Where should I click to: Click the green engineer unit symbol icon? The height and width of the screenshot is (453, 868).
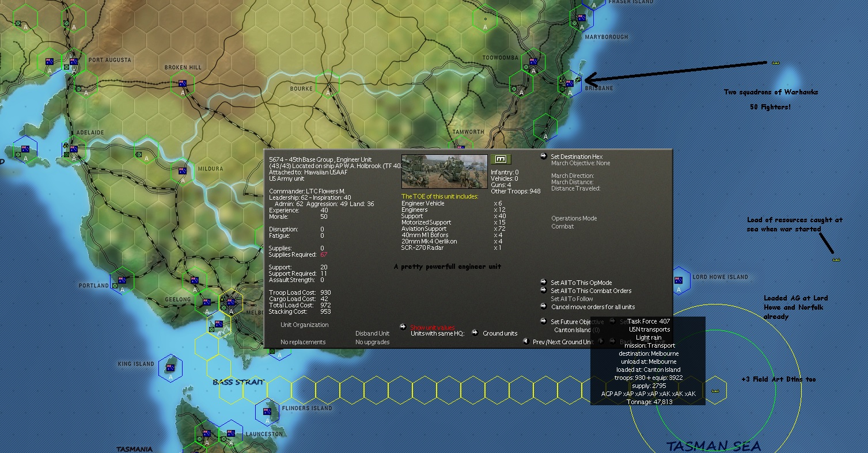pos(501,159)
